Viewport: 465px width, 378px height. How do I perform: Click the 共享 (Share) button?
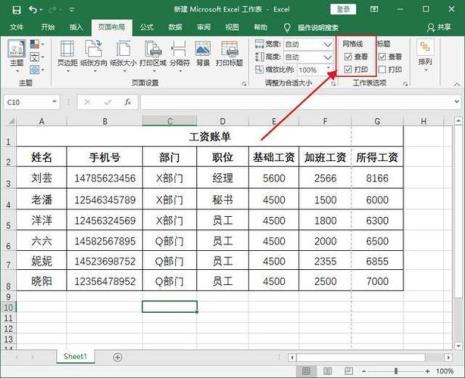[x=439, y=27]
